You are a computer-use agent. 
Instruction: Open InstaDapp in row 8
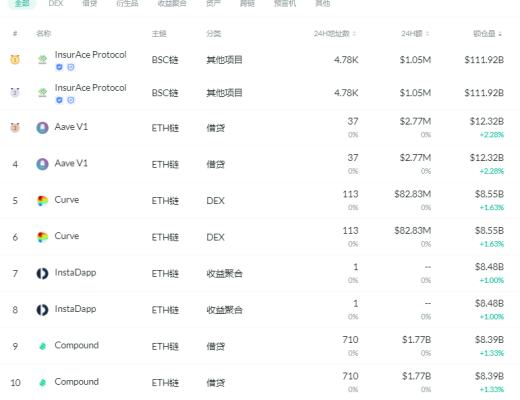[x=75, y=309]
